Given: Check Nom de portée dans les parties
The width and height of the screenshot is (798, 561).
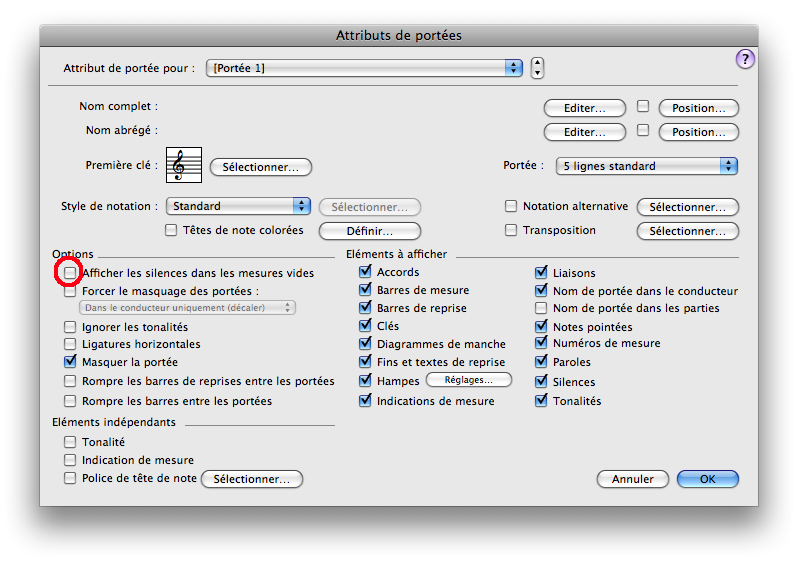Looking at the screenshot, I should 542,308.
